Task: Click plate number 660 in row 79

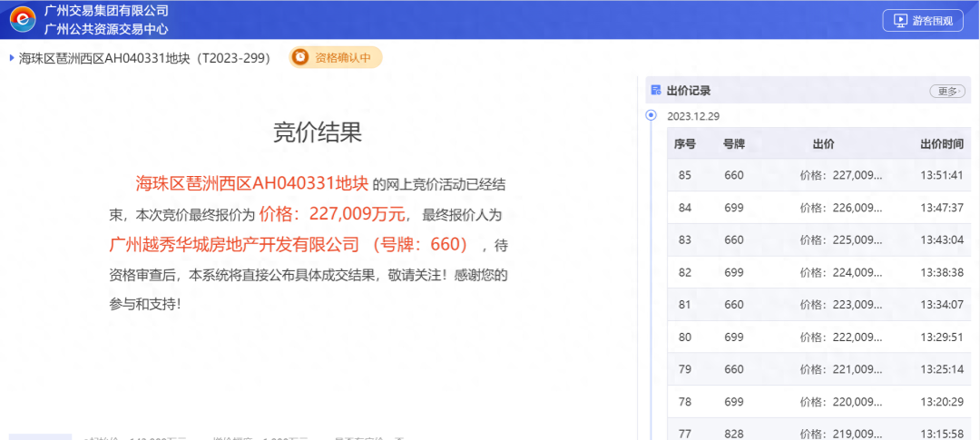Action: tap(734, 369)
